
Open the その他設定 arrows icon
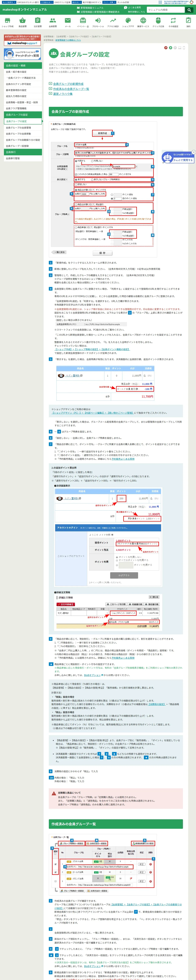173,21
